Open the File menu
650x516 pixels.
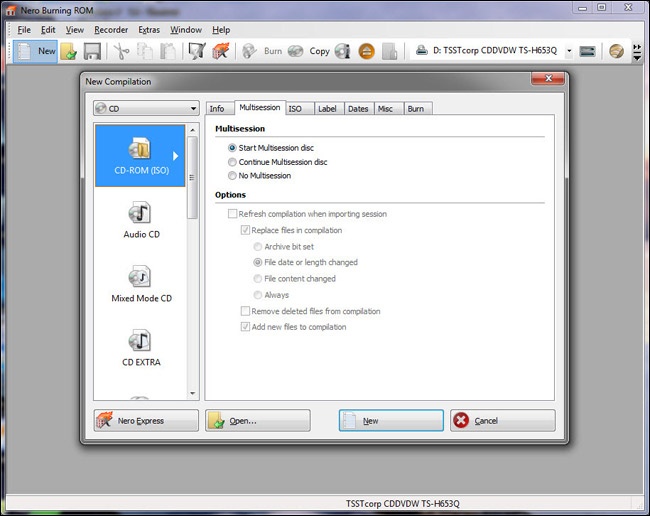pyautogui.click(x=24, y=30)
